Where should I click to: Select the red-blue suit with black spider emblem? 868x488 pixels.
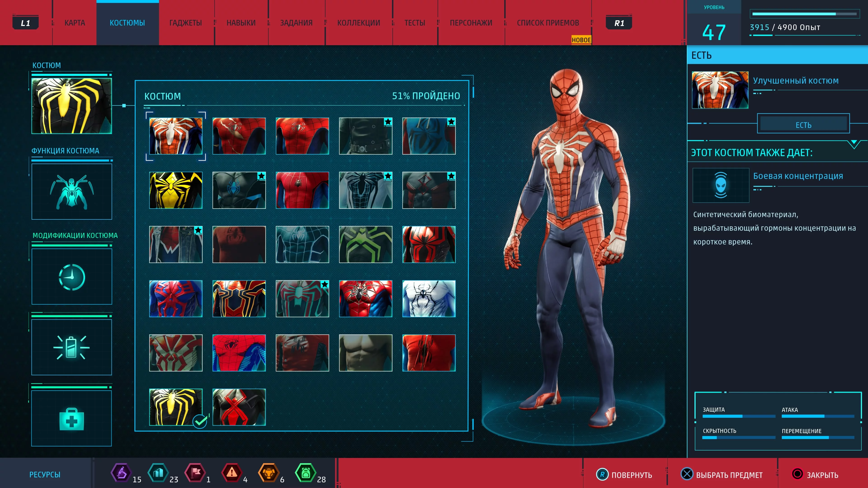(x=366, y=299)
